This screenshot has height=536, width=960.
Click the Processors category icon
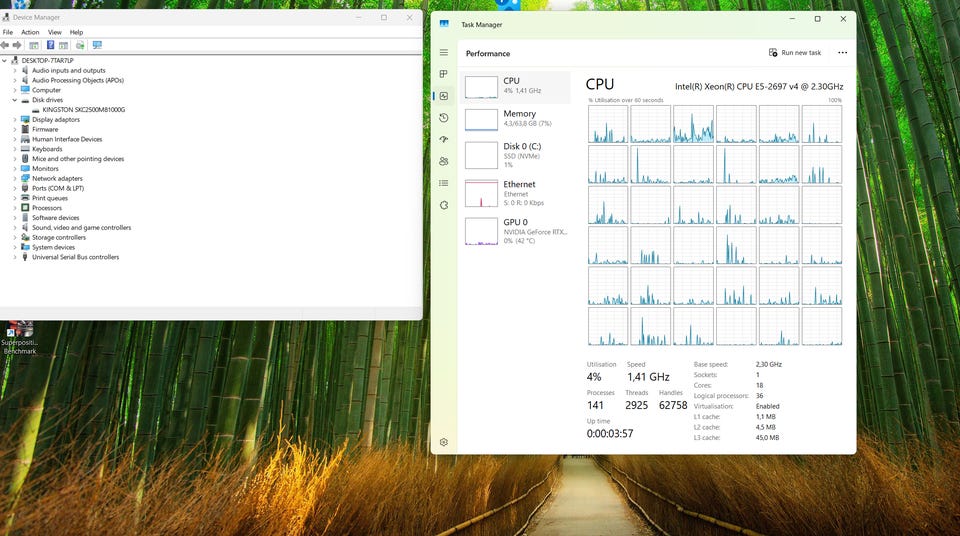point(25,208)
